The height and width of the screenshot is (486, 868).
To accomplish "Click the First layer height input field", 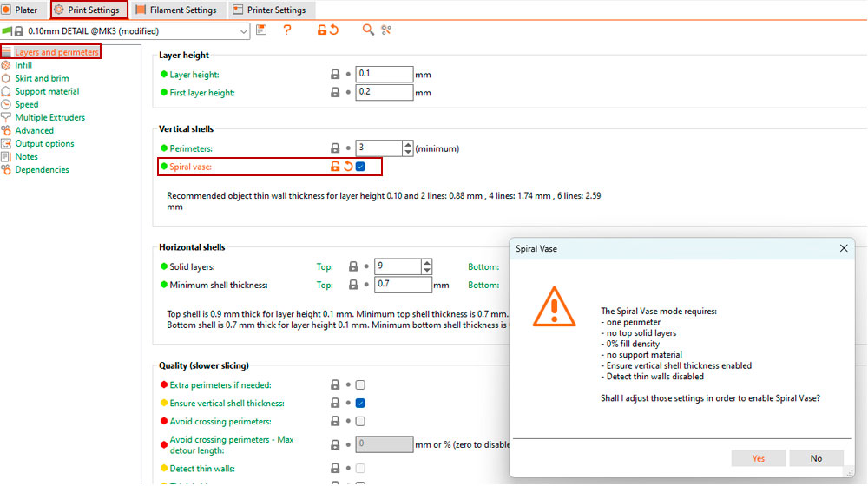I will (384, 93).
